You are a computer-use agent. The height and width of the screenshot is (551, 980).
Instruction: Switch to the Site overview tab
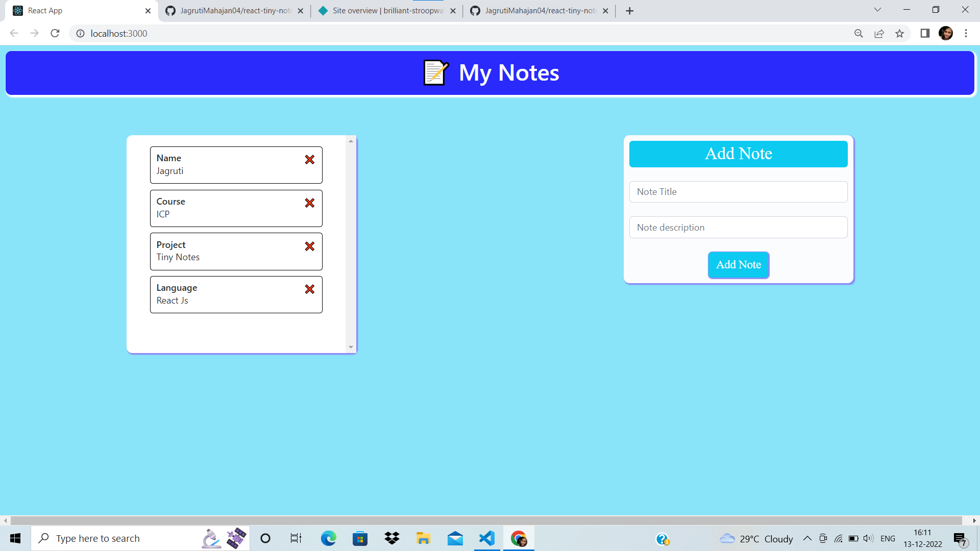[x=386, y=11]
